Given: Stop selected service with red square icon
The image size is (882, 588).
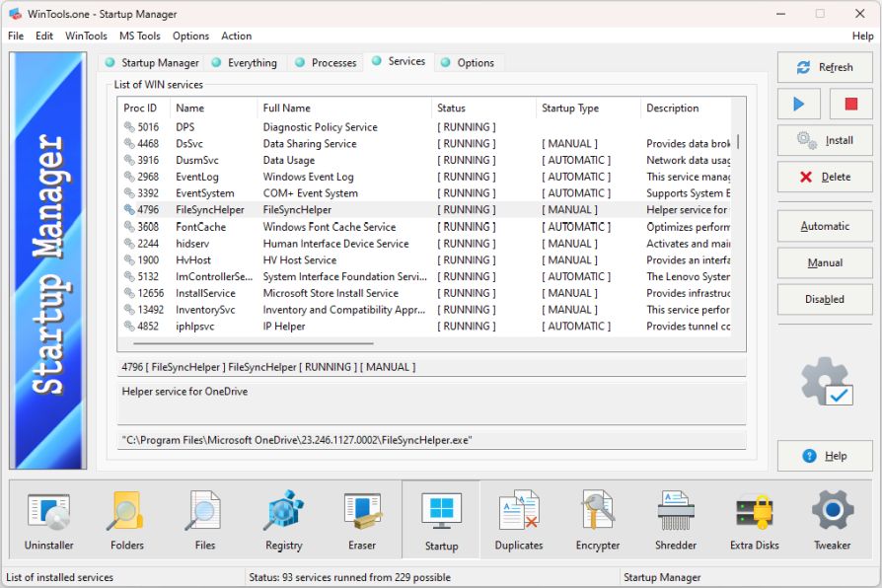Looking at the screenshot, I should coord(851,105).
